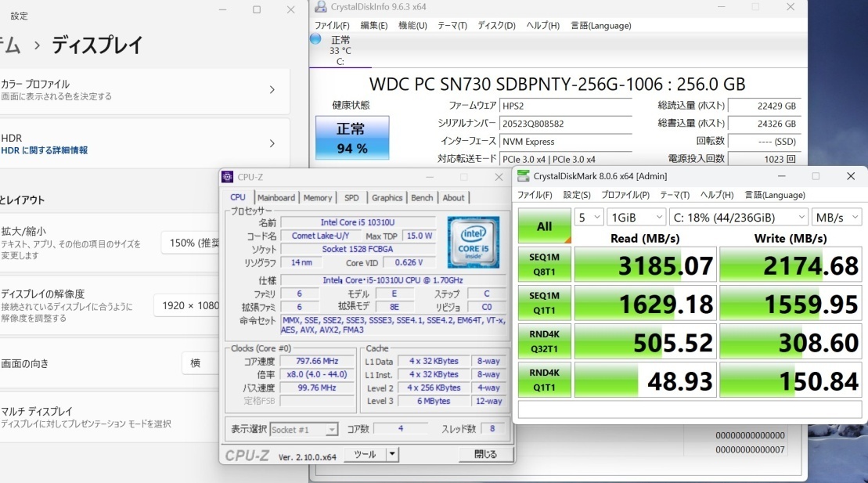Open 言語(Language) menu in CrystalDiskMark
This screenshot has width=868, height=483.
775,195
